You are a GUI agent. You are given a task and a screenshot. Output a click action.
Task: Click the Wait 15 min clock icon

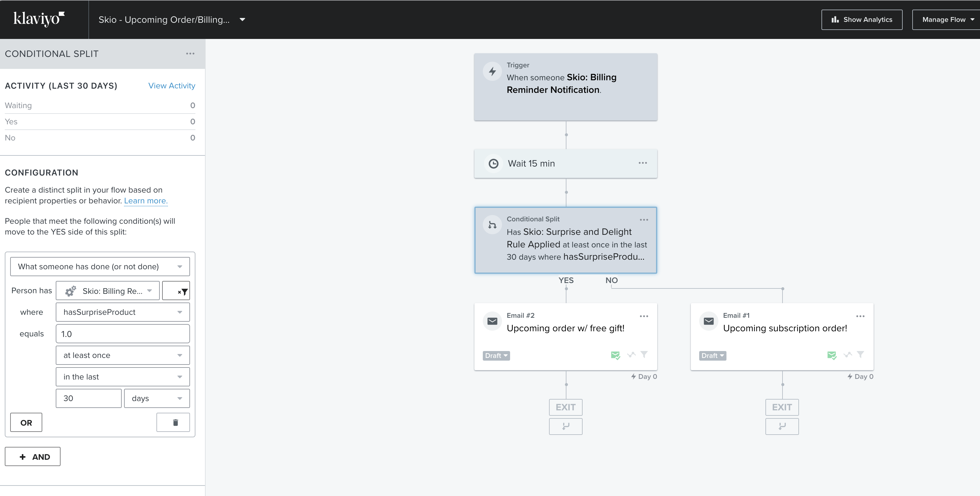pyautogui.click(x=493, y=164)
